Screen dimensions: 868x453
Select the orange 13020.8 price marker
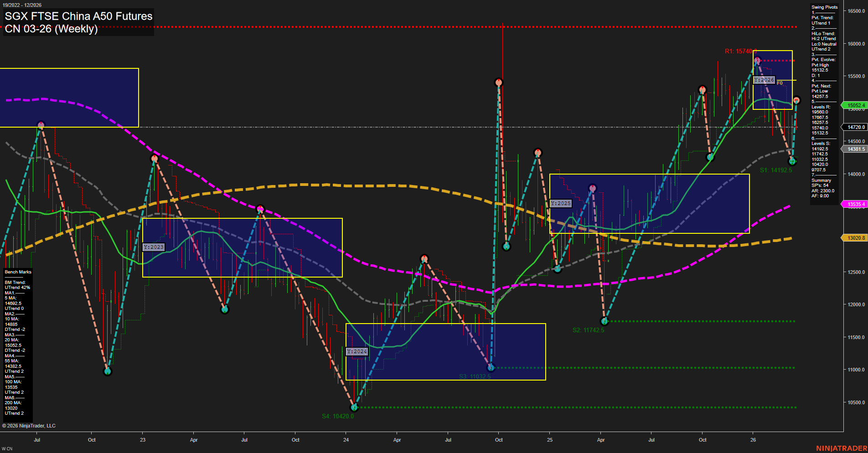[855, 237]
